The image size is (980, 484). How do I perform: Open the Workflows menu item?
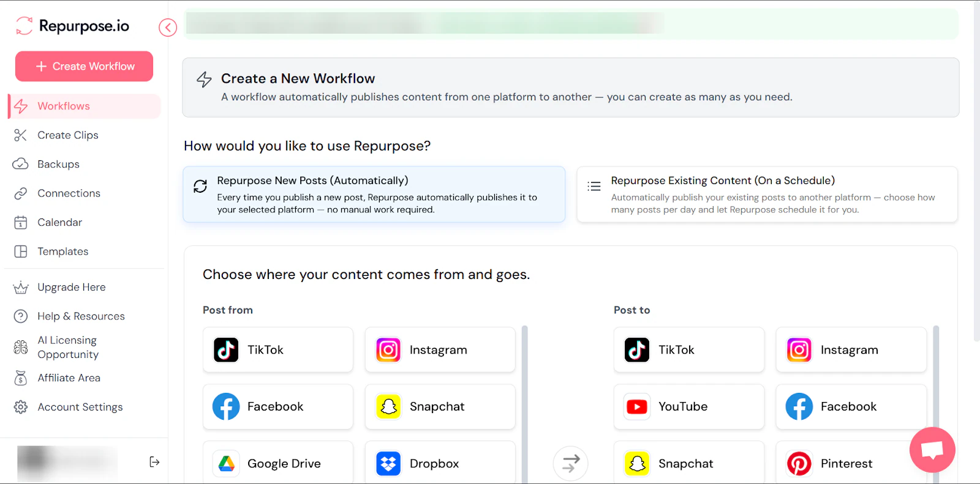point(84,106)
